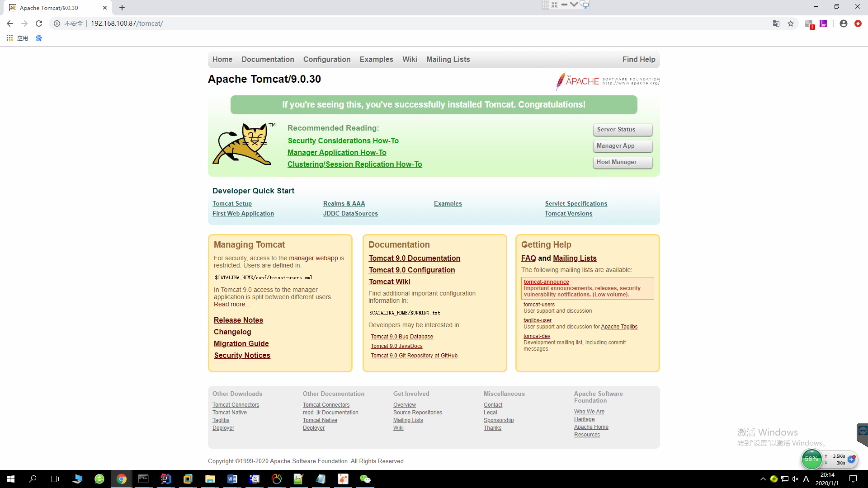Expand browser tab options dropdown
This screenshot has width=868, height=488.
coord(574,5)
